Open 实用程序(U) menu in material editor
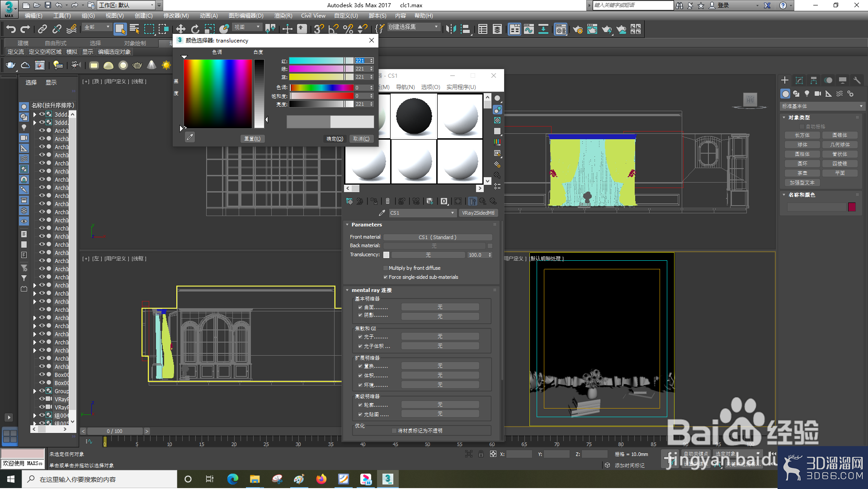868x489 pixels. pyautogui.click(x=461, y=87)
